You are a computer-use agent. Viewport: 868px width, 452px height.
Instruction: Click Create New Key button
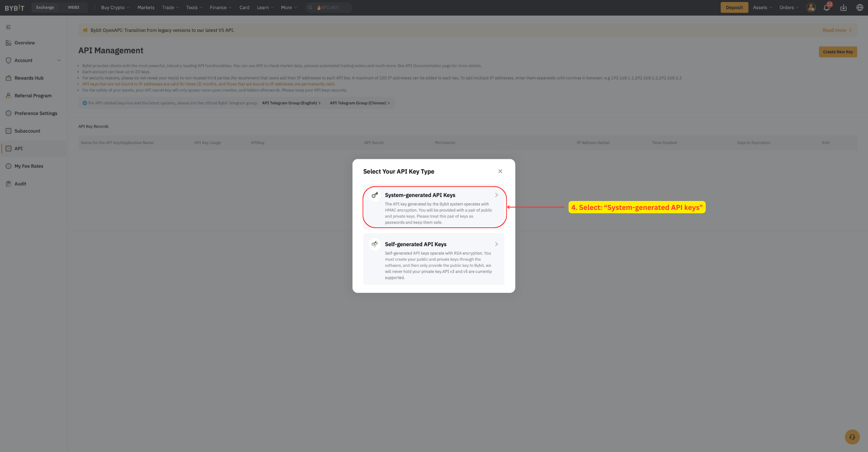[838, 52]
